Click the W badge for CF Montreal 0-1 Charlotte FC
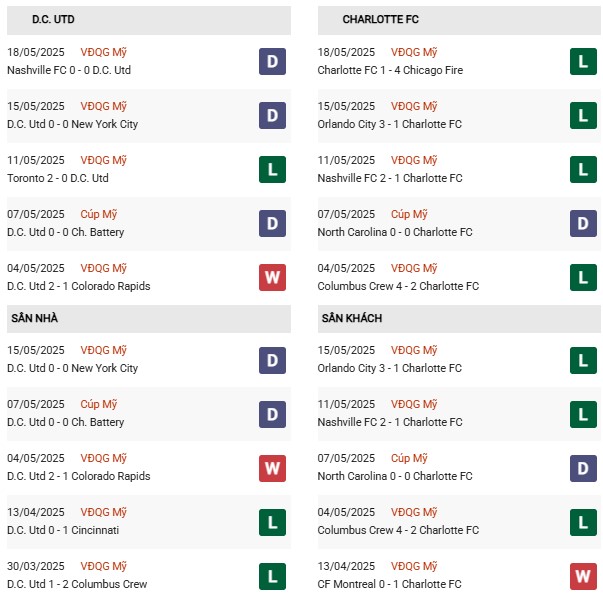603x599 pixels. tap(583, 576)
